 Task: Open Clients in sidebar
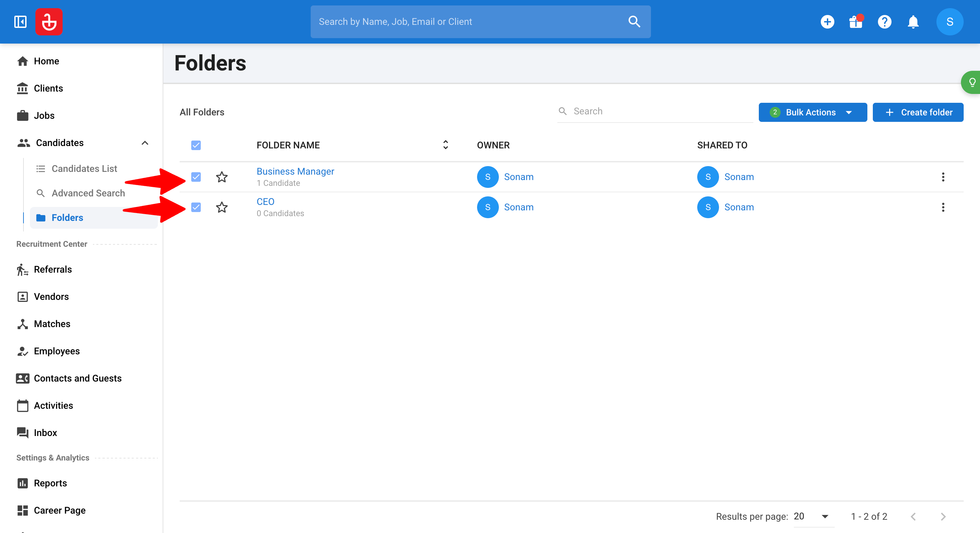(48, 88)
